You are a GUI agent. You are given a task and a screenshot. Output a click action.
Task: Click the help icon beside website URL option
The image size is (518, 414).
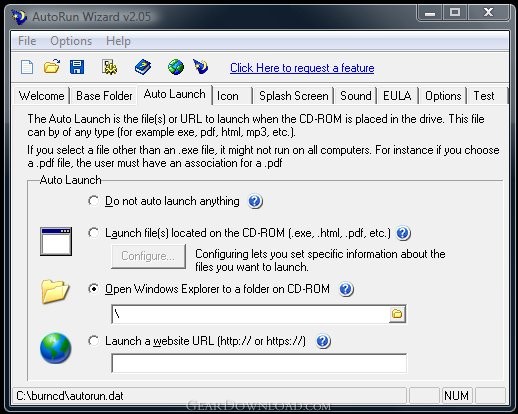(323, 341)
